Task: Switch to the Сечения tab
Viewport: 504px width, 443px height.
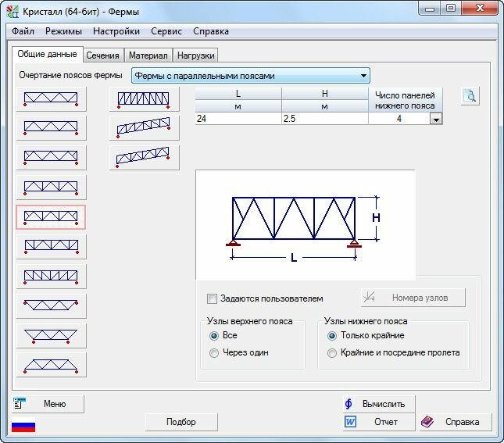Action: pyautogui.click(x=103, y=55)
